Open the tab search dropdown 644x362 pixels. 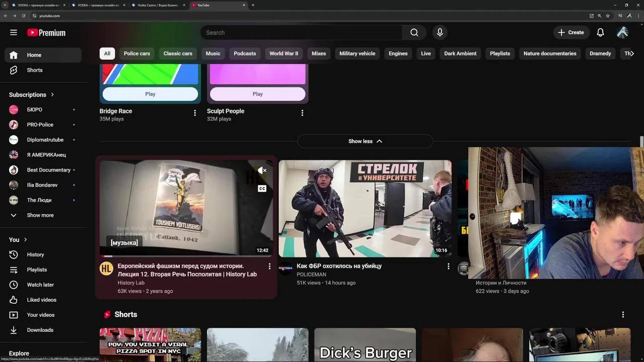click(5, 5)
